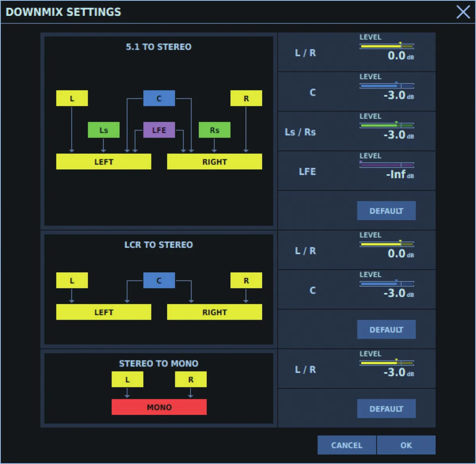Click the LEFT output block in LCR diagram
Image resolution: width=476 pixels, height=464 pixels.
104,312
